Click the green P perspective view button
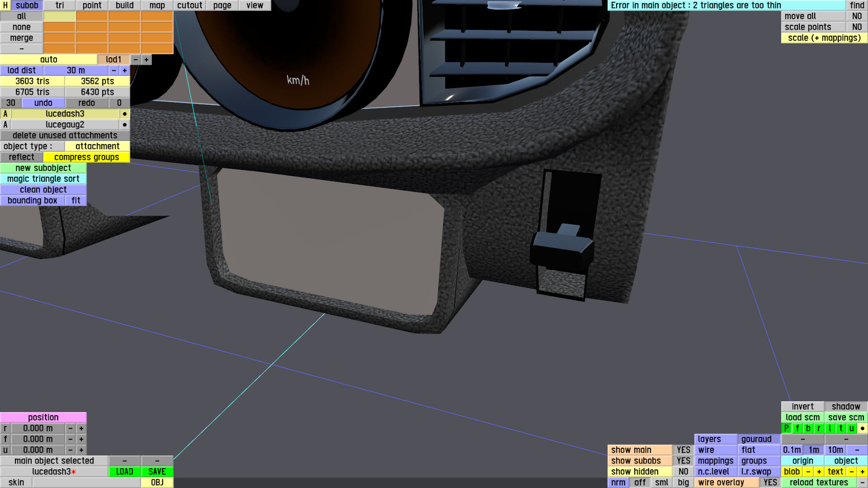Image resolution: width=868 pixels, height=488 pixels. pos(786,428)
